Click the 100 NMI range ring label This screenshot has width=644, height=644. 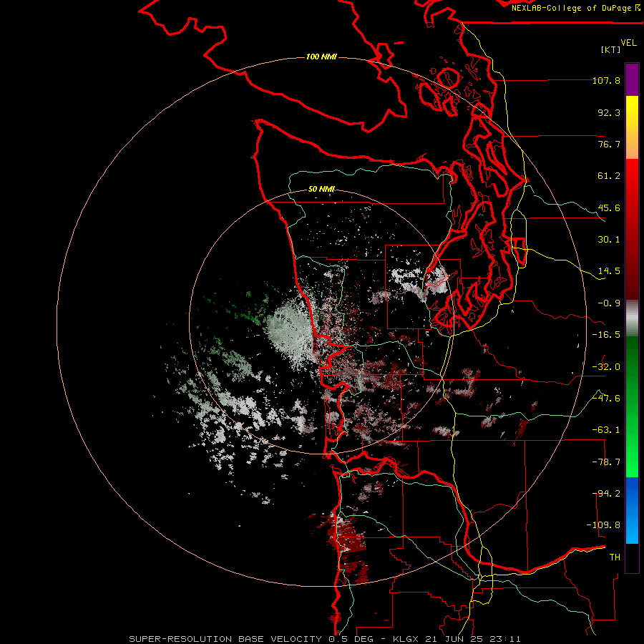point(321,57)
